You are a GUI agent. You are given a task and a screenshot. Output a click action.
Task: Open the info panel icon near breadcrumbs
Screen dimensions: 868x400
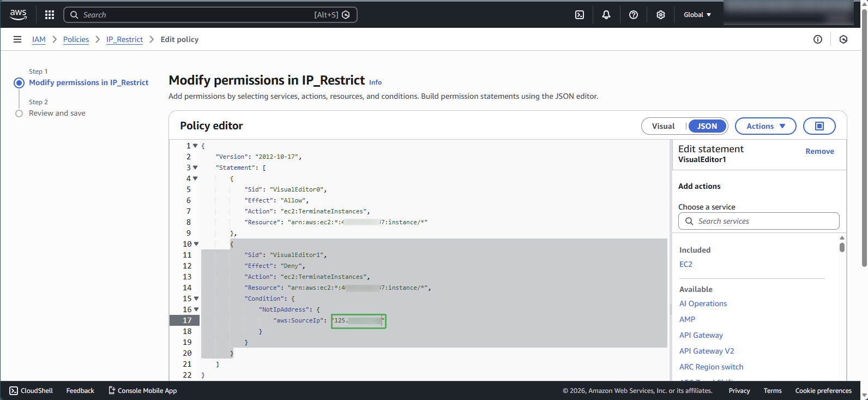coord(818,39)
